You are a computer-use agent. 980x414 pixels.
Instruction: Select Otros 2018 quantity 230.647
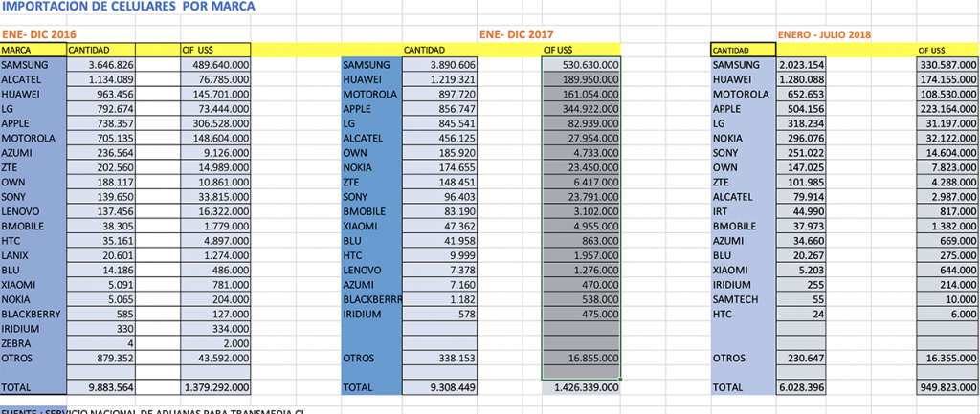point(801,359)
